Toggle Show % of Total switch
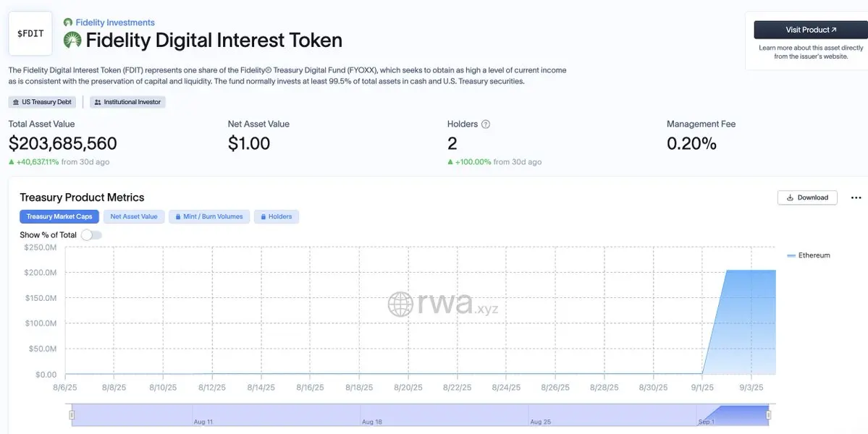This screenshot has width=868, height=434. (91, 235)
